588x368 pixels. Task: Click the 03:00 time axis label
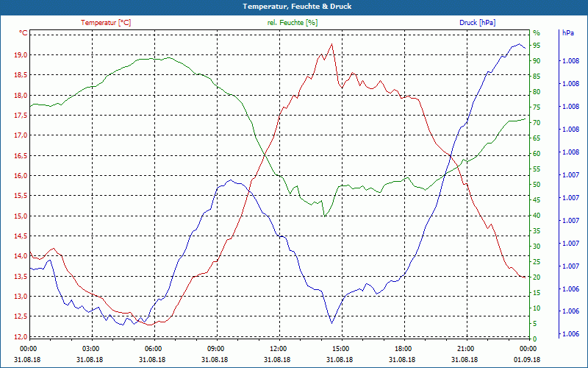click(90, 348)
